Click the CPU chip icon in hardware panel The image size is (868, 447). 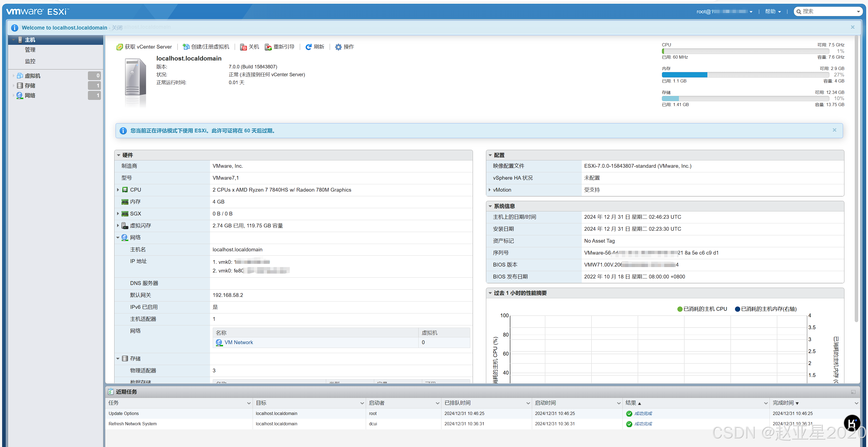click(125, 190)
